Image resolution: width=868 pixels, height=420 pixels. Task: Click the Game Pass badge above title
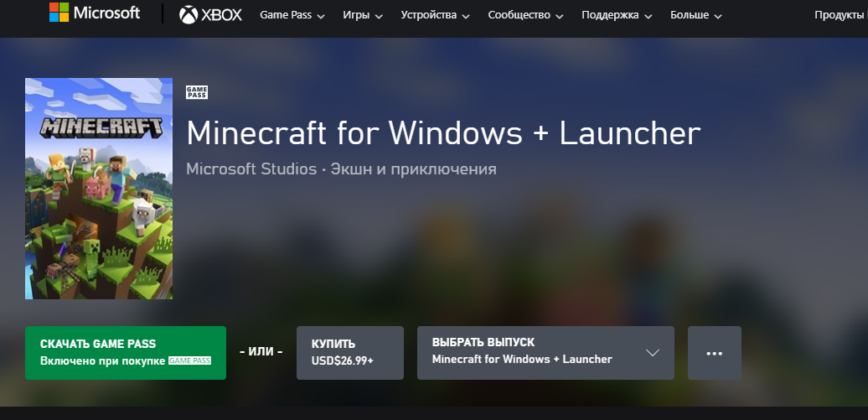click(197, 92)
